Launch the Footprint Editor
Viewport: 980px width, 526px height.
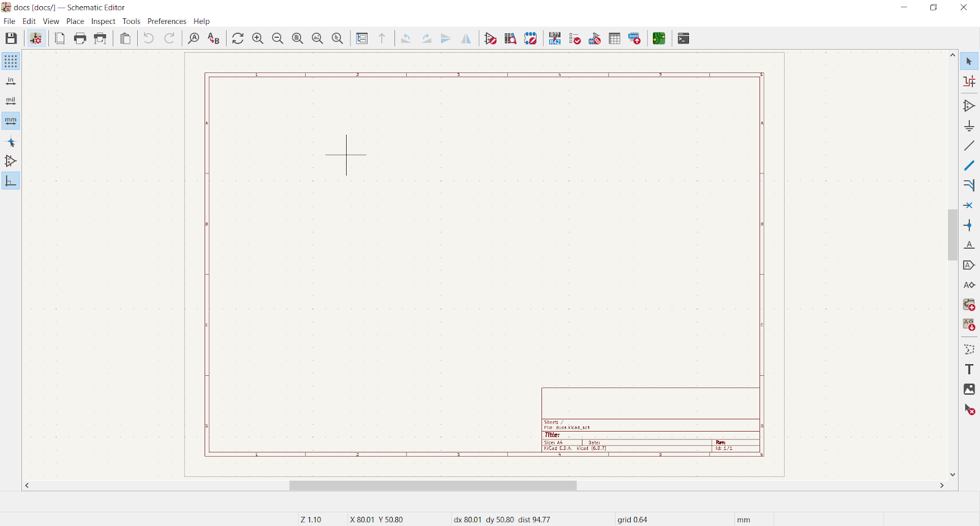point(530,39)
